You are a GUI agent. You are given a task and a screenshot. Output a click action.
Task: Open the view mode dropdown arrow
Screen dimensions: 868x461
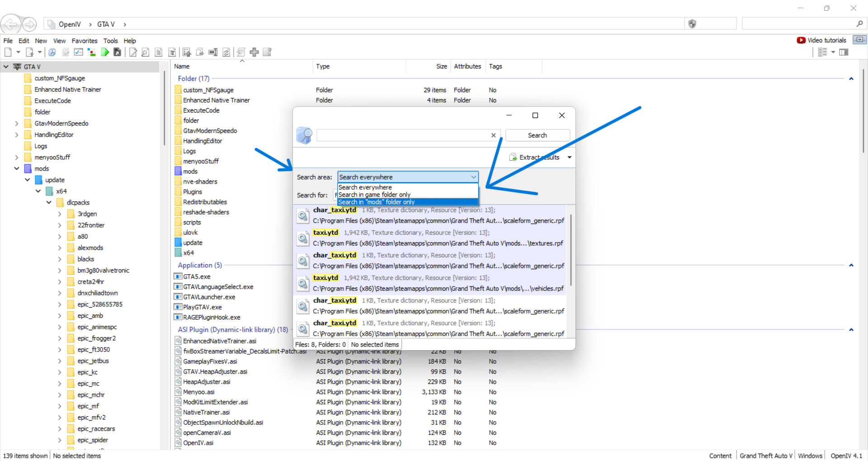(x=833, y=52)
